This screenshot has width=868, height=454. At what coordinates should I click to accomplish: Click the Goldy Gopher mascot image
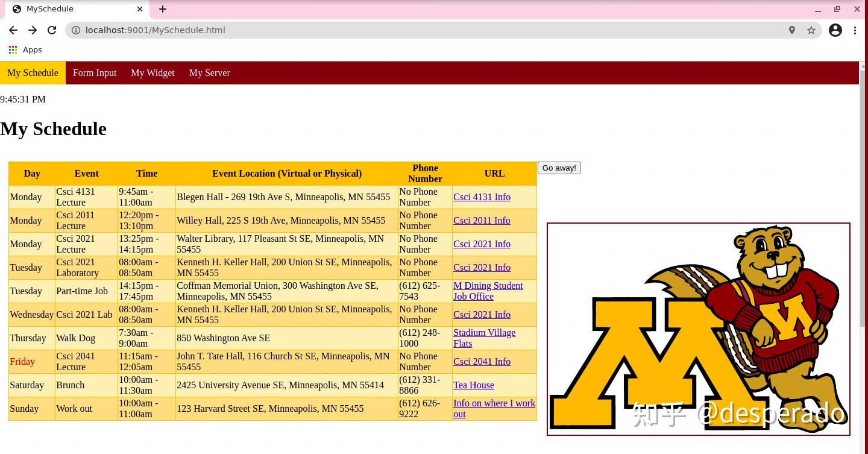tap(699, 329)
